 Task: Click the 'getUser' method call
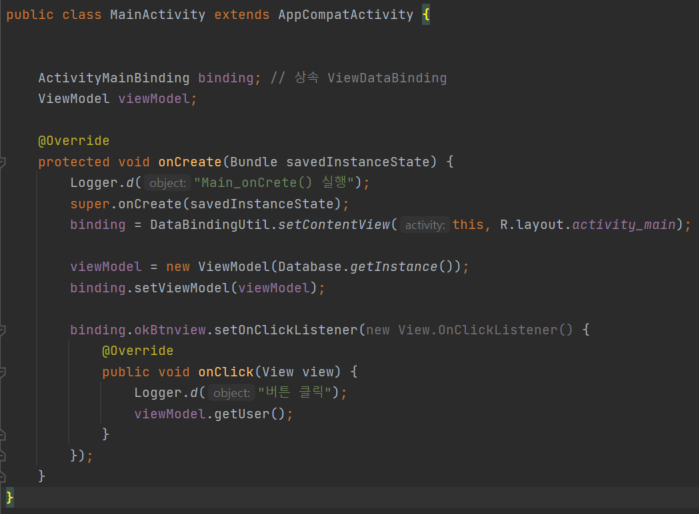point(241,414)
